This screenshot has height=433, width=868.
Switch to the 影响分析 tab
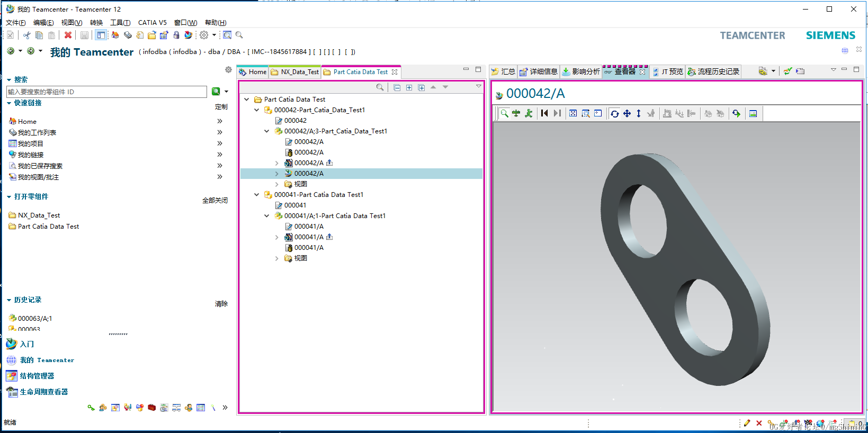pyautogui.click(x=581, y=71)
